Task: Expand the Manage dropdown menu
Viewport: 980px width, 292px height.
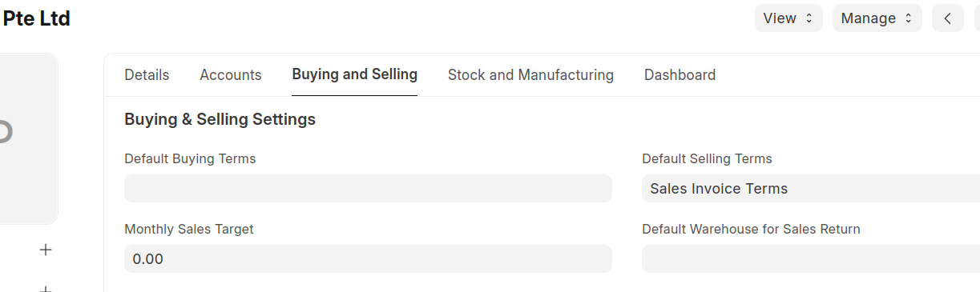Action: 877,18
